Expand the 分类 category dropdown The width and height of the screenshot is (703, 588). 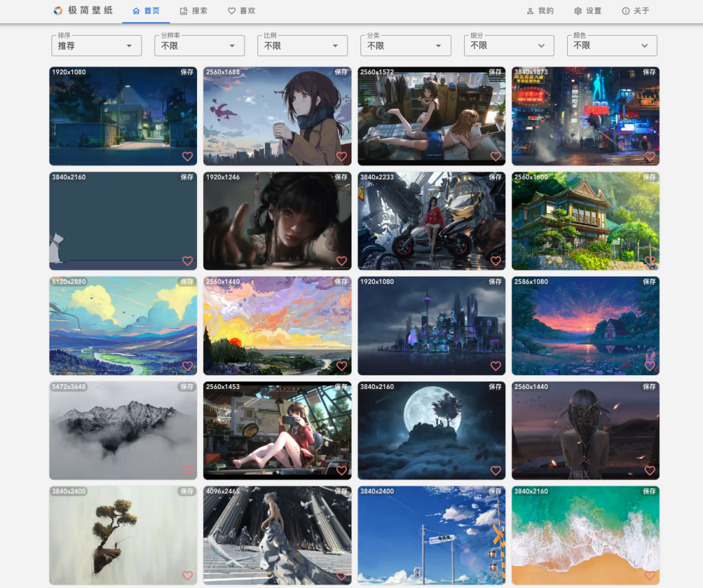point(406,46)
